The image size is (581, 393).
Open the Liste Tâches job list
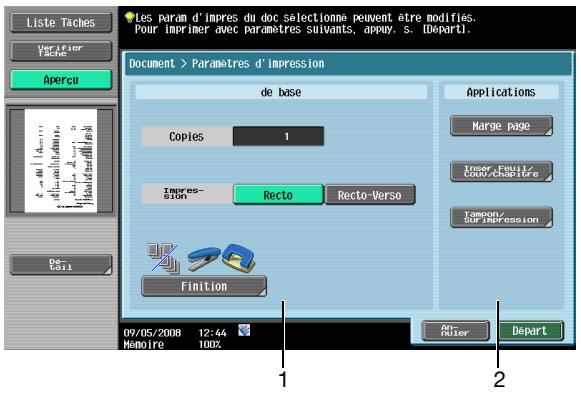click(61, 23)
